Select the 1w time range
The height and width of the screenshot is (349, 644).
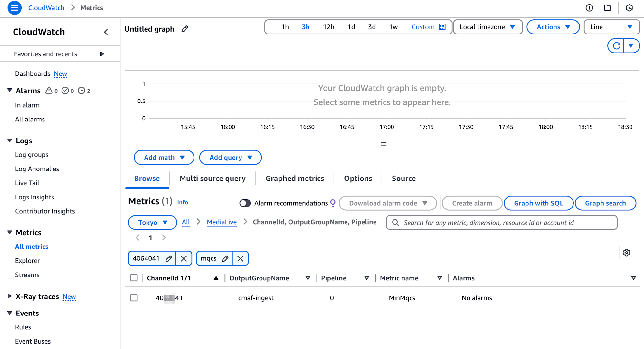click(x=393, y=27)
